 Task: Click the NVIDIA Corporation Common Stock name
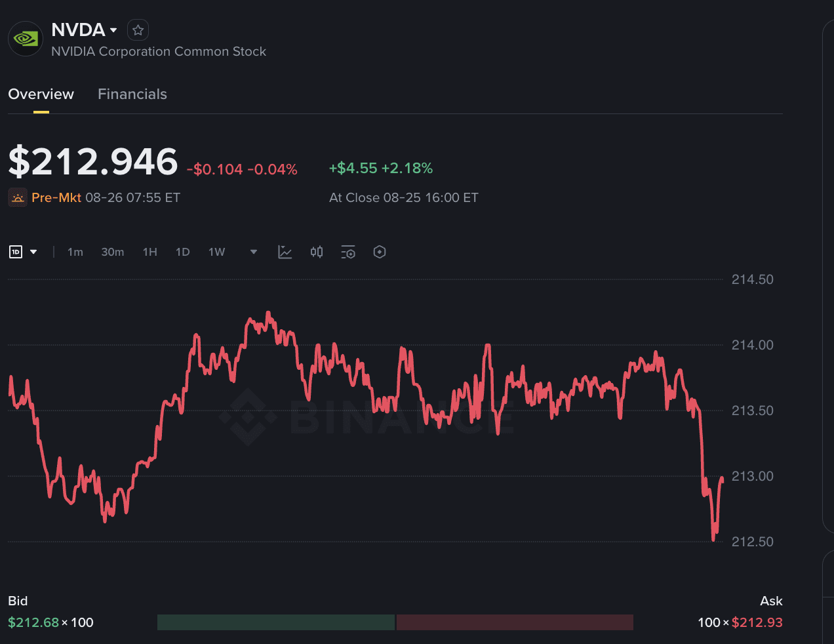tap(159, 51)
